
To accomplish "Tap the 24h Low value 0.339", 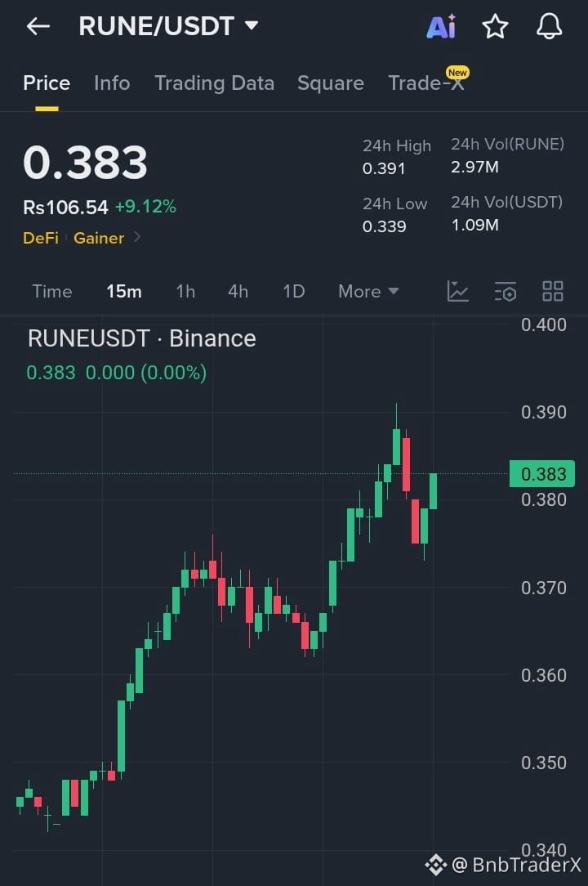I will 384,226.
